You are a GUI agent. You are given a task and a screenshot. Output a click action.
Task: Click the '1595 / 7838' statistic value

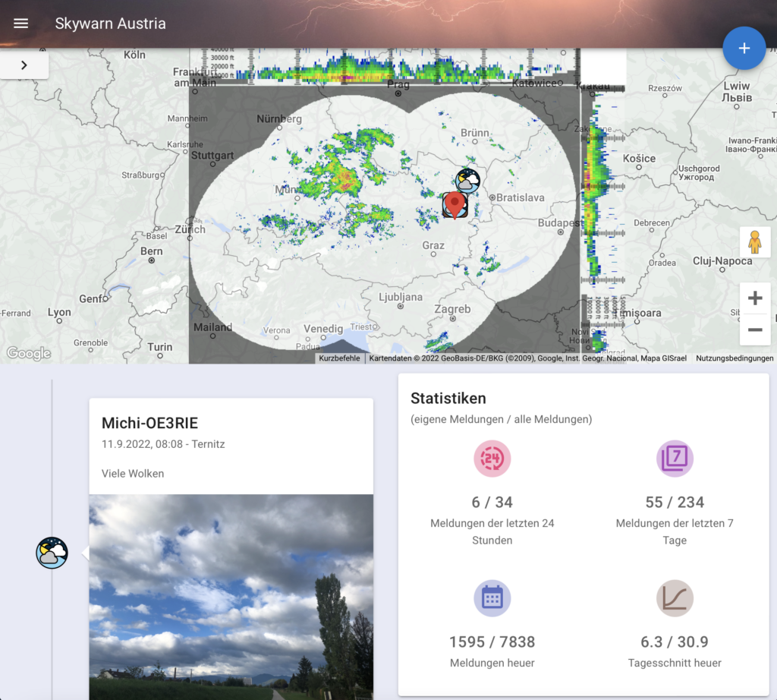pyautogui.click(x=492, y=642)
